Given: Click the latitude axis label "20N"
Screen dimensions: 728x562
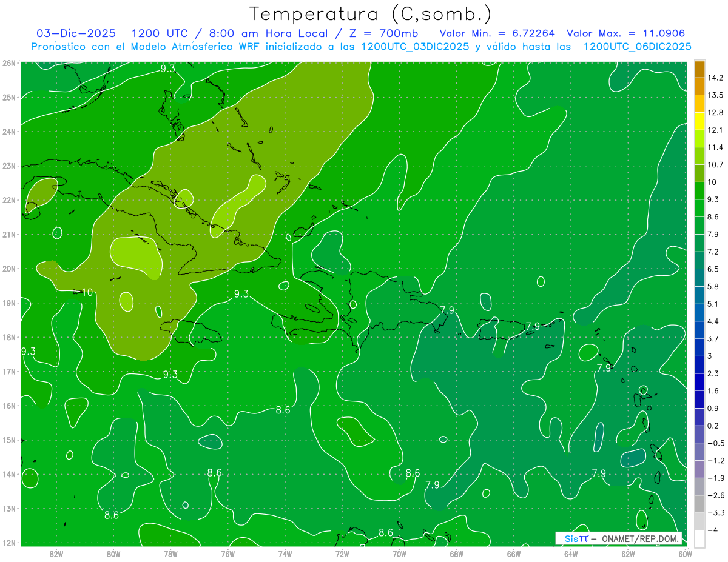Looking at the screenshot, I should coord(8,269).
